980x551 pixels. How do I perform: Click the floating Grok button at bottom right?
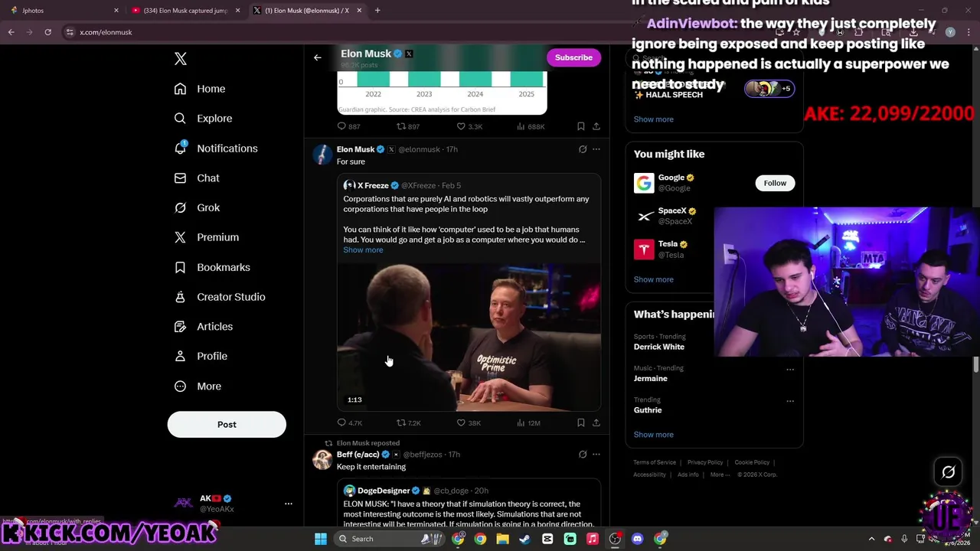tap(948, 472)
